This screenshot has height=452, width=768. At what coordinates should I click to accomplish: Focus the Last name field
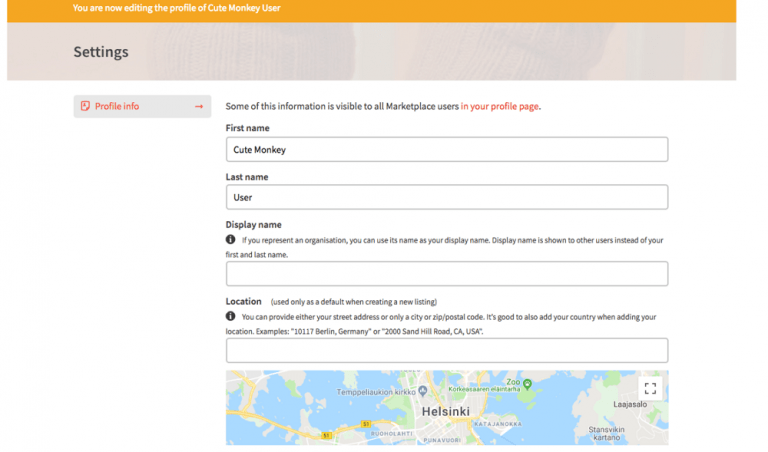(447, 197)
